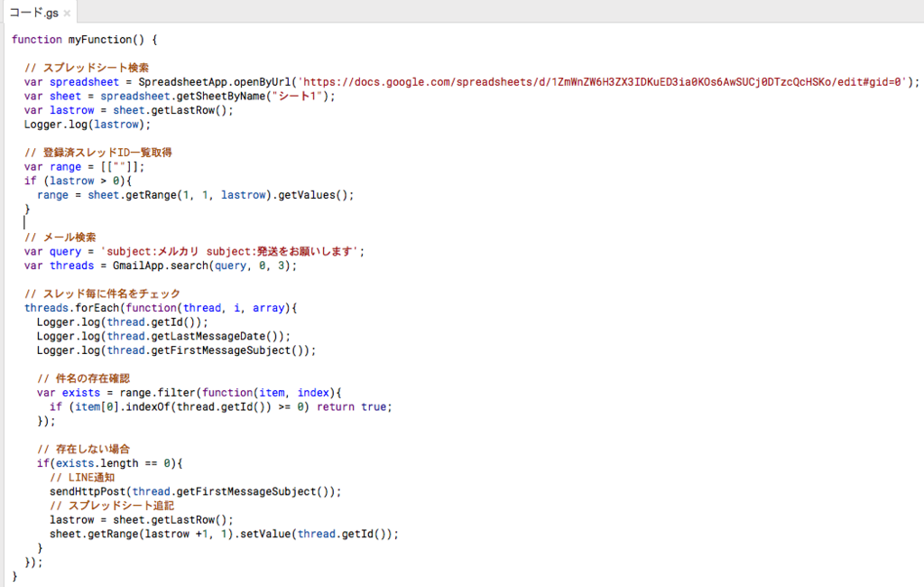
Task: Click the range.filter exists line
Action: pyautogui.click(x=189, y=394)
